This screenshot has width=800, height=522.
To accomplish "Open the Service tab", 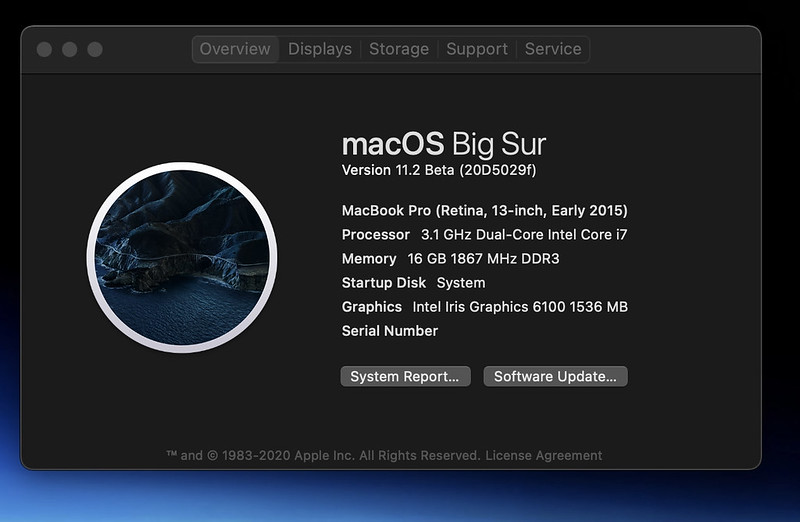I will (x=553, y=49).
